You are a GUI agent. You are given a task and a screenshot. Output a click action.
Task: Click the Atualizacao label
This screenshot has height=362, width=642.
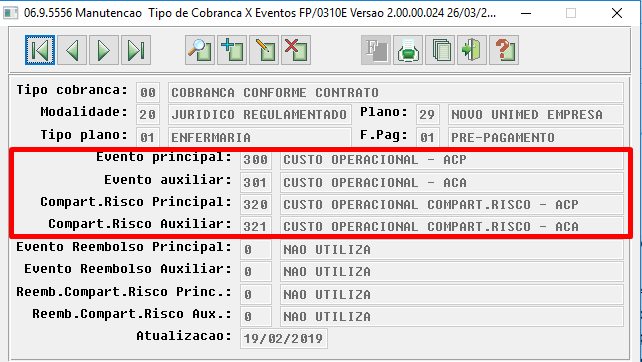pos(184,336)
